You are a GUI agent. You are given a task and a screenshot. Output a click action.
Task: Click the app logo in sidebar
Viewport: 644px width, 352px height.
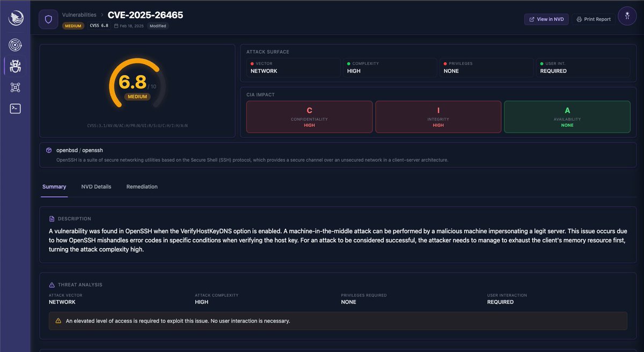16,18
